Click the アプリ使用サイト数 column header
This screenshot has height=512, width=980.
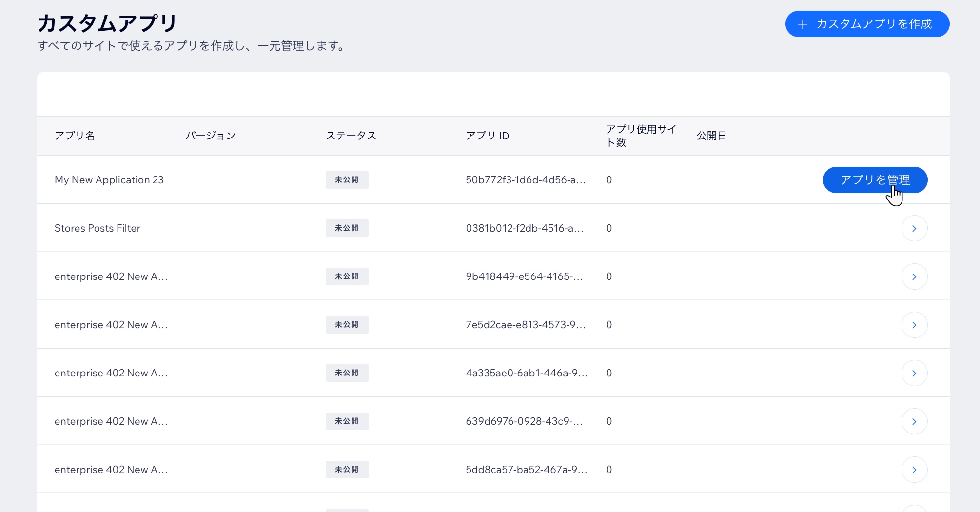click(641, 136)
